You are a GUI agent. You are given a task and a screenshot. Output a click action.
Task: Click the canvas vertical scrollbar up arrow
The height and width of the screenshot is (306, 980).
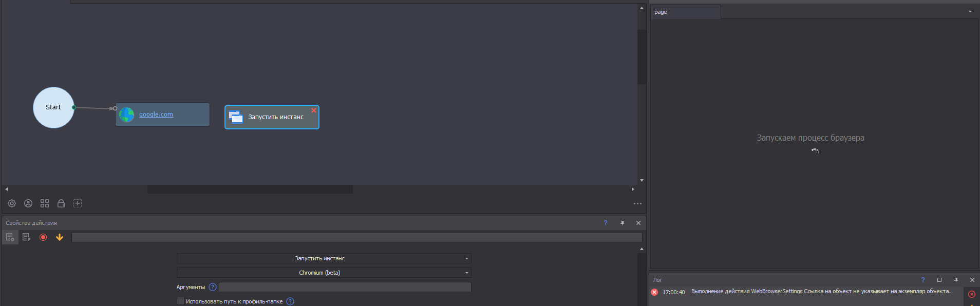click(x=642, y=8)
